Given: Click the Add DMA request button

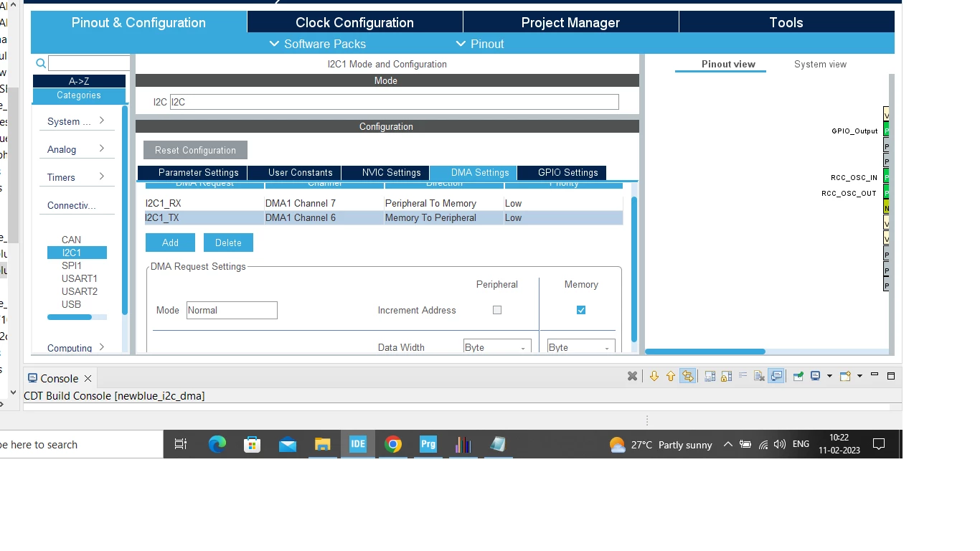Looking at the screenshot, I should (170, 242).
